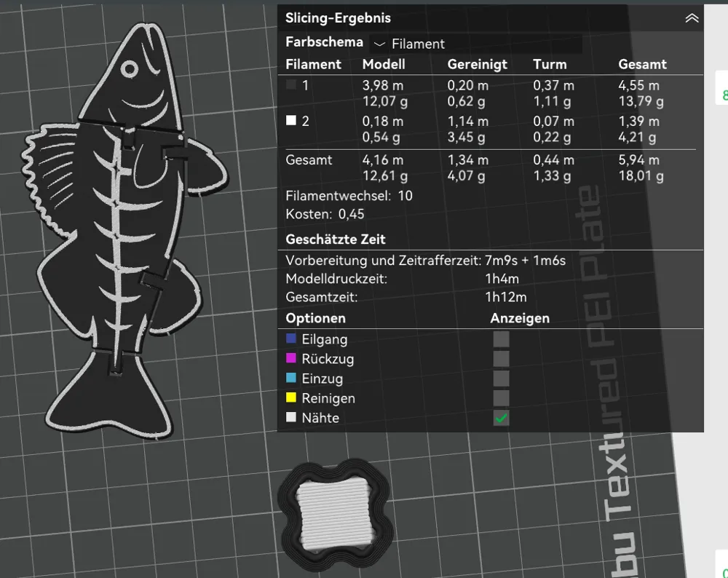Enable the Eilgang visibility checkbox

tap(500, 339)
